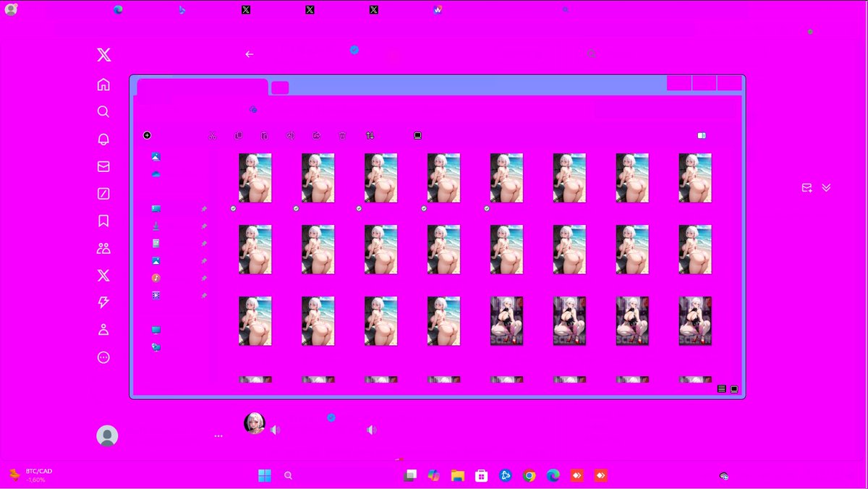
Task: Click Delete trash icon in Explorer toolbar
Action: [343, 135]
